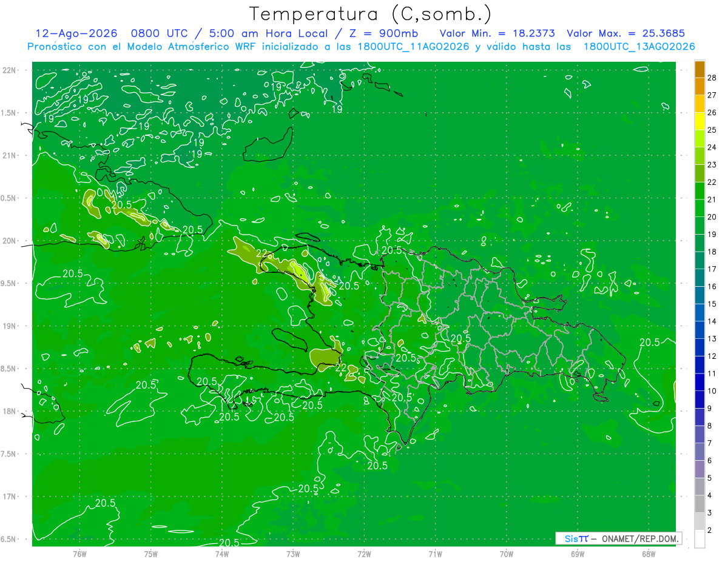Pick the gray swatch between legend 3 and 4
This screenshot has height=562, width=728.
699,504
